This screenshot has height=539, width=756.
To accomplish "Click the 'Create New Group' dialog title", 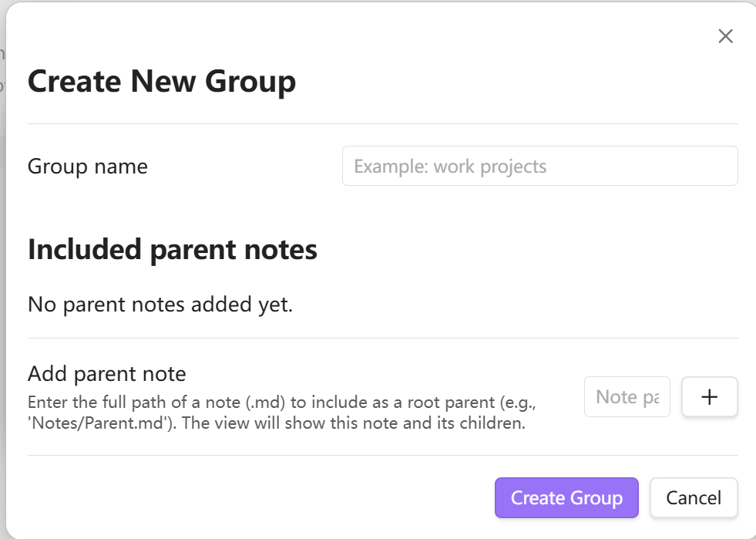I will click(162, 81).
